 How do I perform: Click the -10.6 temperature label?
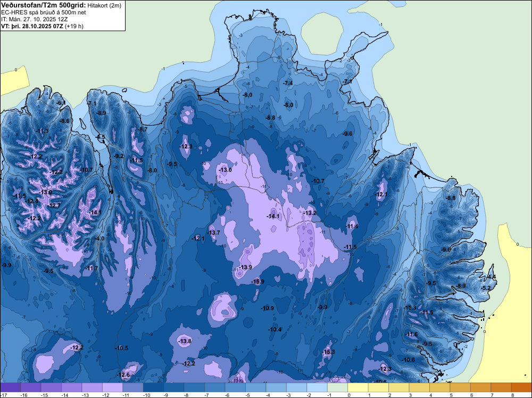coord(408,360)
